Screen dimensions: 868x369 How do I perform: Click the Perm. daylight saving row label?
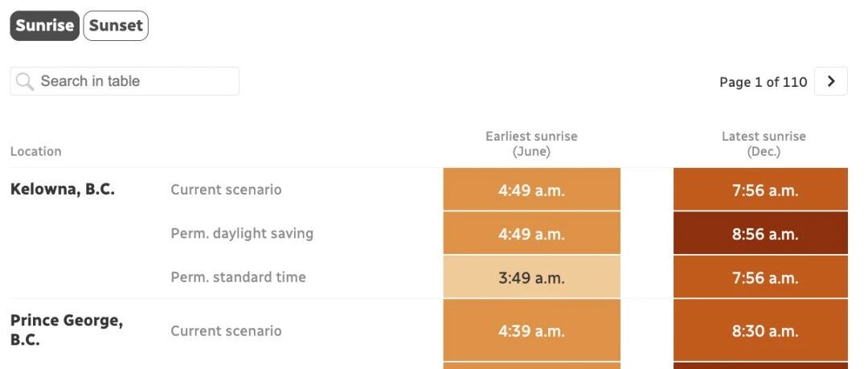pos(242,233)
